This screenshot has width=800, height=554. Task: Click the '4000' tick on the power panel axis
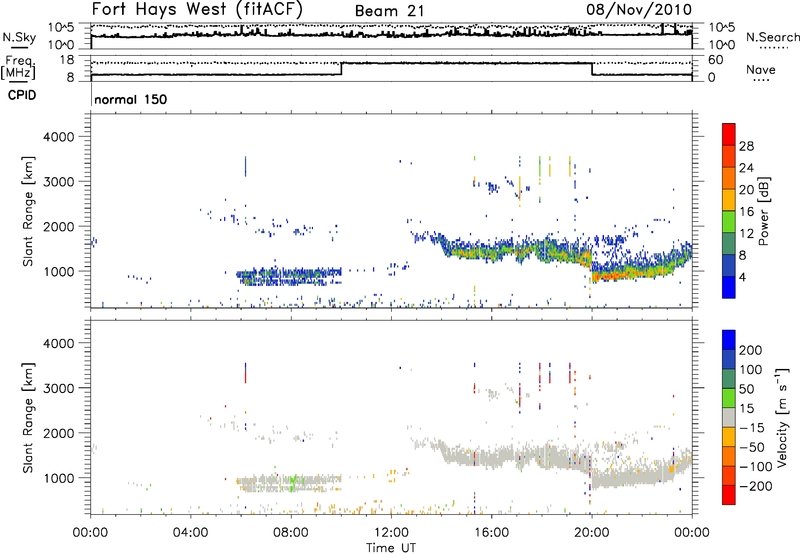pos(58,137)
